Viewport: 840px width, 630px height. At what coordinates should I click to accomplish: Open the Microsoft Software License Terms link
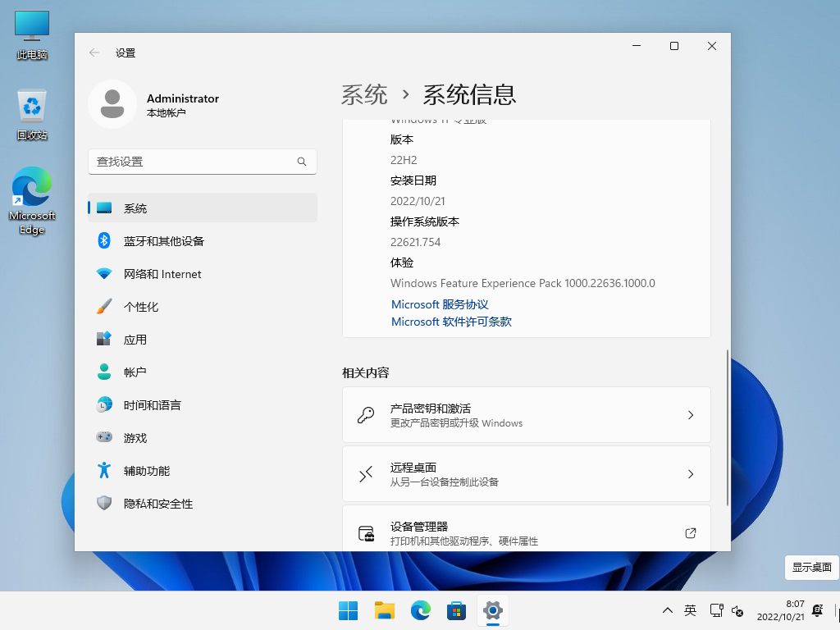[451, 322]
